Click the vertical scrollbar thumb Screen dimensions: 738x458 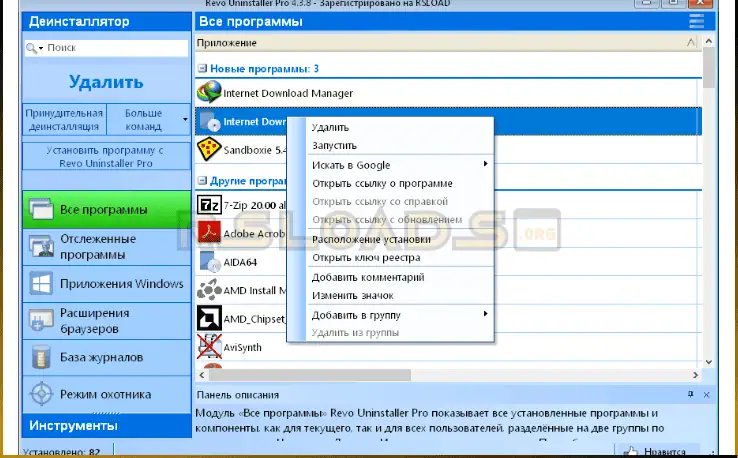point(709,67)
